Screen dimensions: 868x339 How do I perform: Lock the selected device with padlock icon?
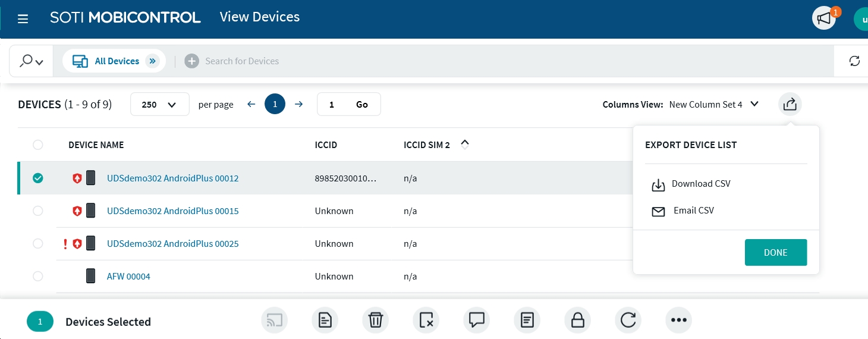[x=577, y=321]
